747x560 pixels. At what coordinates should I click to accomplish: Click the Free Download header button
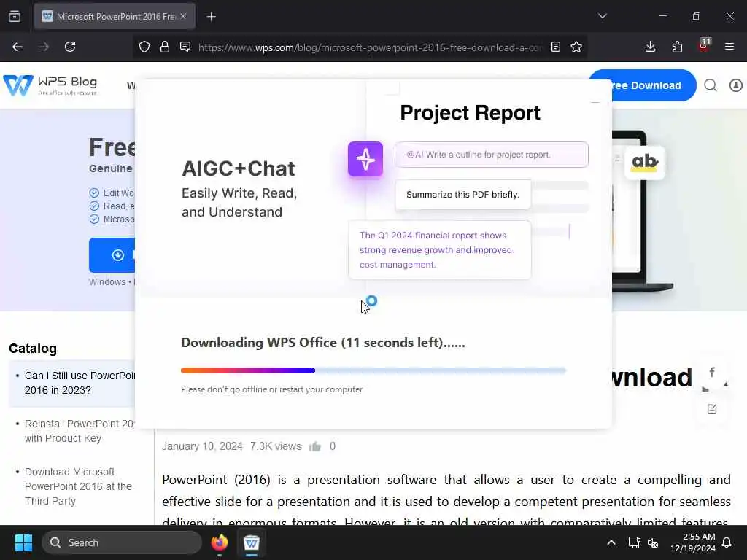[642, 85]
